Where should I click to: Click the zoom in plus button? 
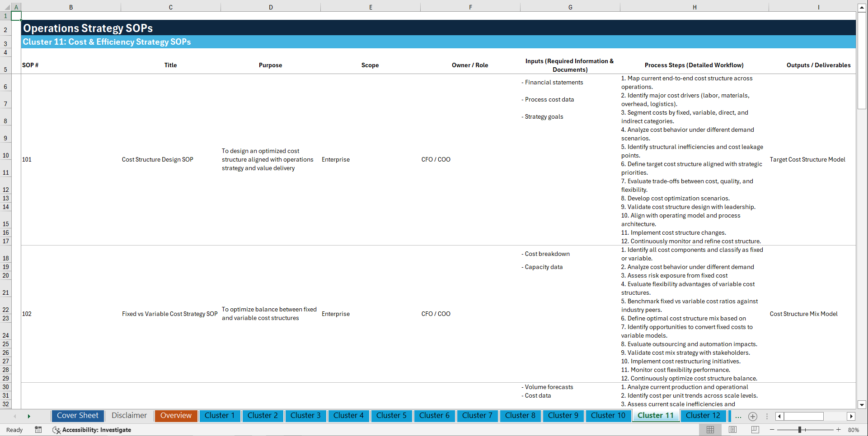pyautogui.click(x=839, y=430)
